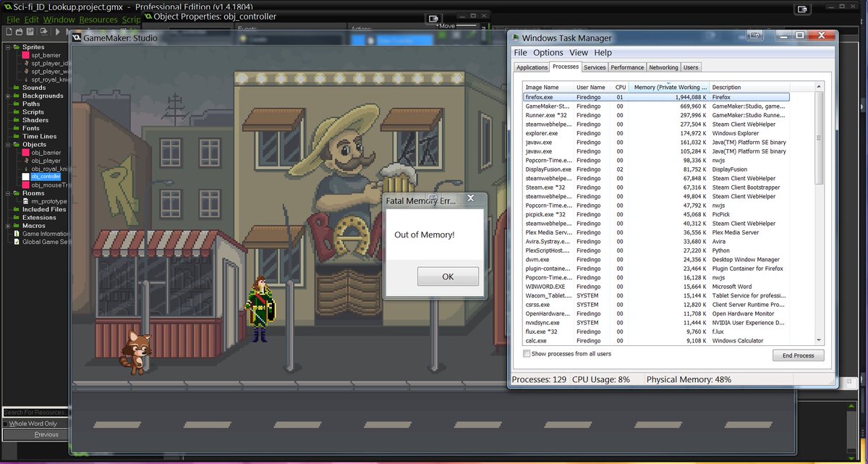
Task: Click the Global Game Settings icon
Action: coord(17,242)
